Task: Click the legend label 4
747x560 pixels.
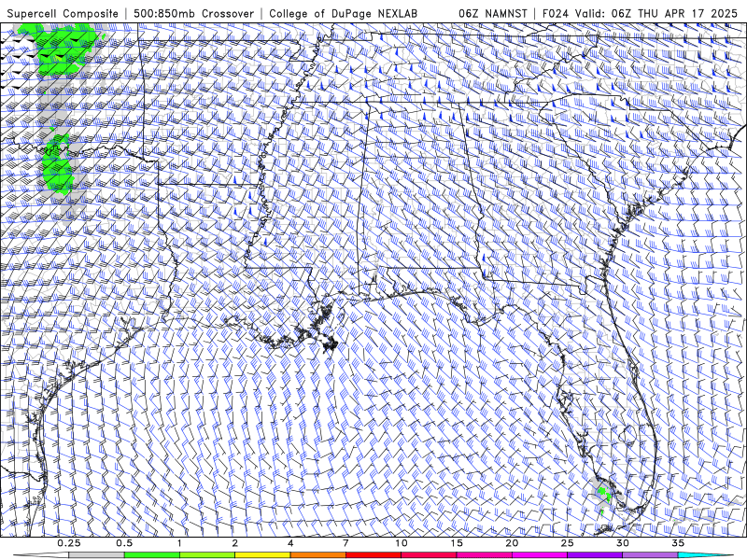Action: (x=290, y=543)
